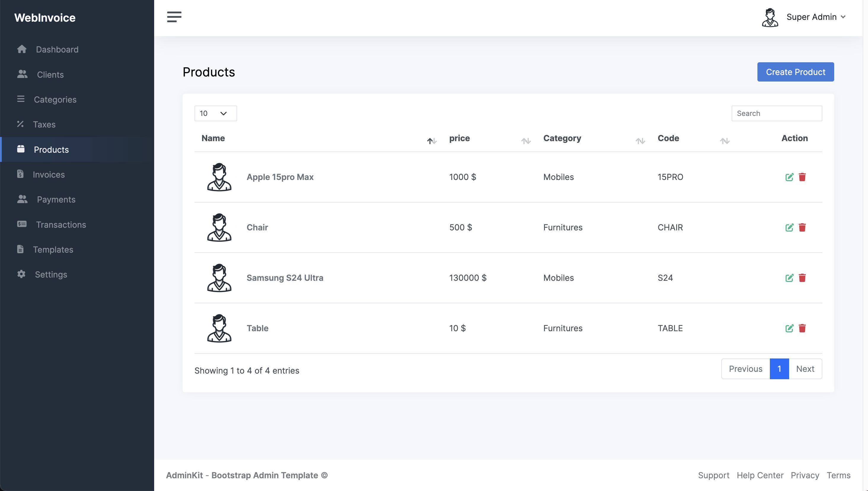
Task: Click the Next pagination button
Action: pos(805,369)
